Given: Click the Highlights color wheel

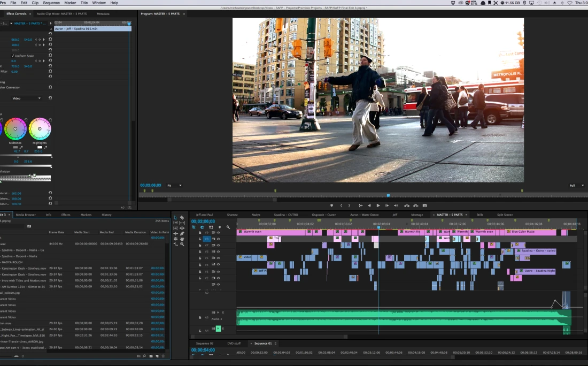Looking at the screenshot, I should [x=40, y=129].
